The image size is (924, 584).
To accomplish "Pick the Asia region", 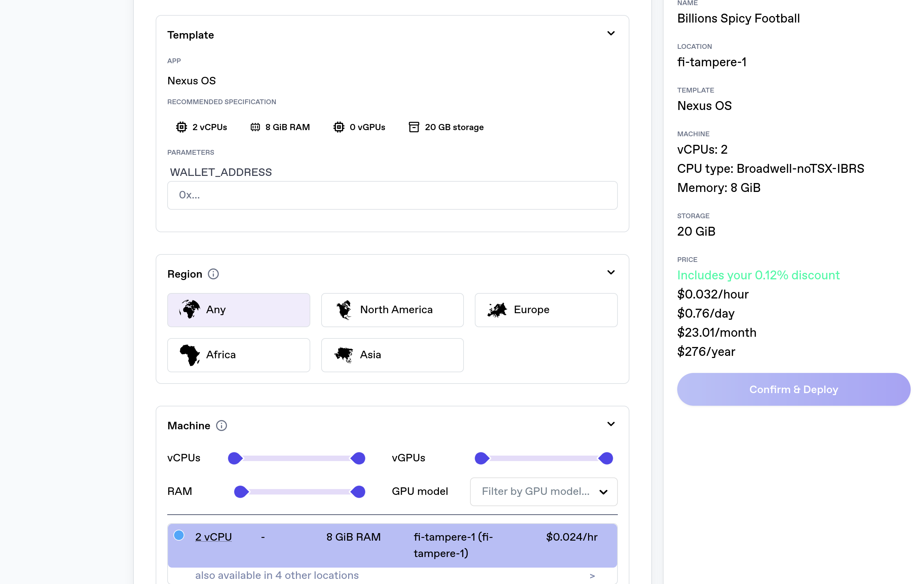I will (392, 355).
